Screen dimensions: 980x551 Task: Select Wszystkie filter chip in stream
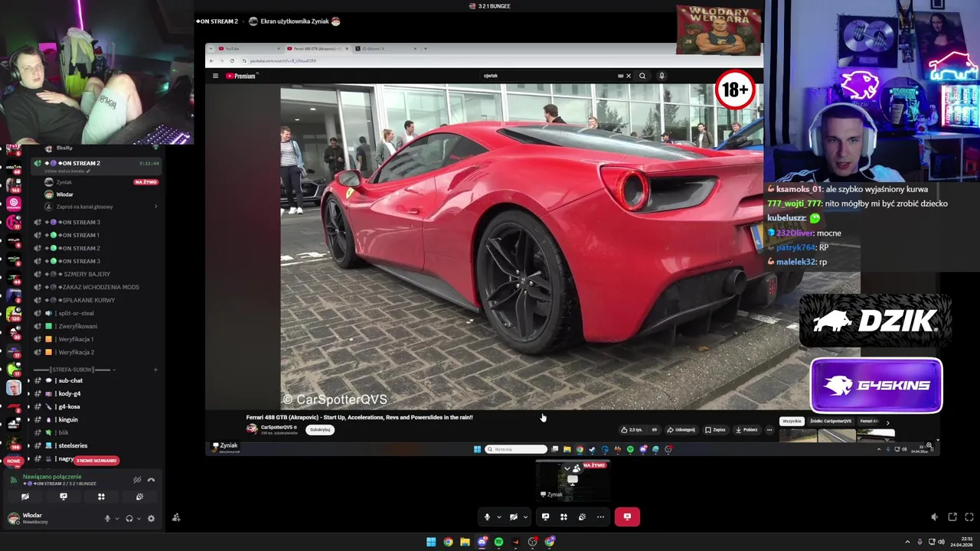click(792, 421)
